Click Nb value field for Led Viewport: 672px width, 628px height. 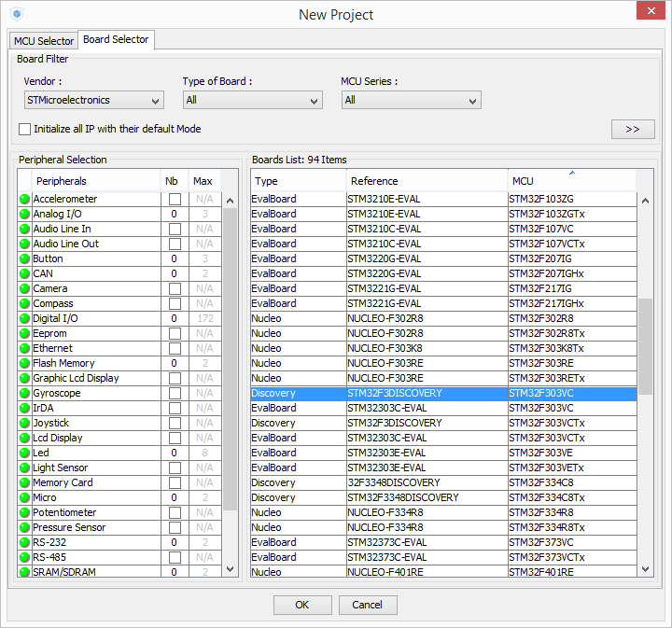175,454
